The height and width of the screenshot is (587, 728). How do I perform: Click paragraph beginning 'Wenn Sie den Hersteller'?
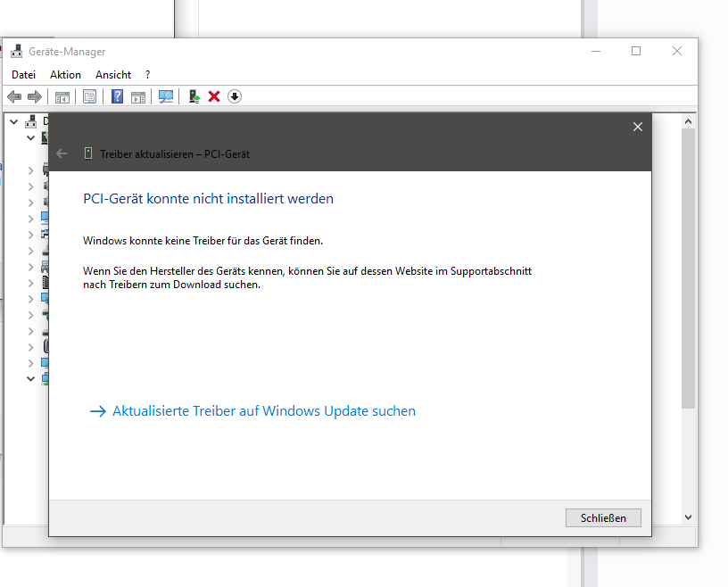coord(308,277)
